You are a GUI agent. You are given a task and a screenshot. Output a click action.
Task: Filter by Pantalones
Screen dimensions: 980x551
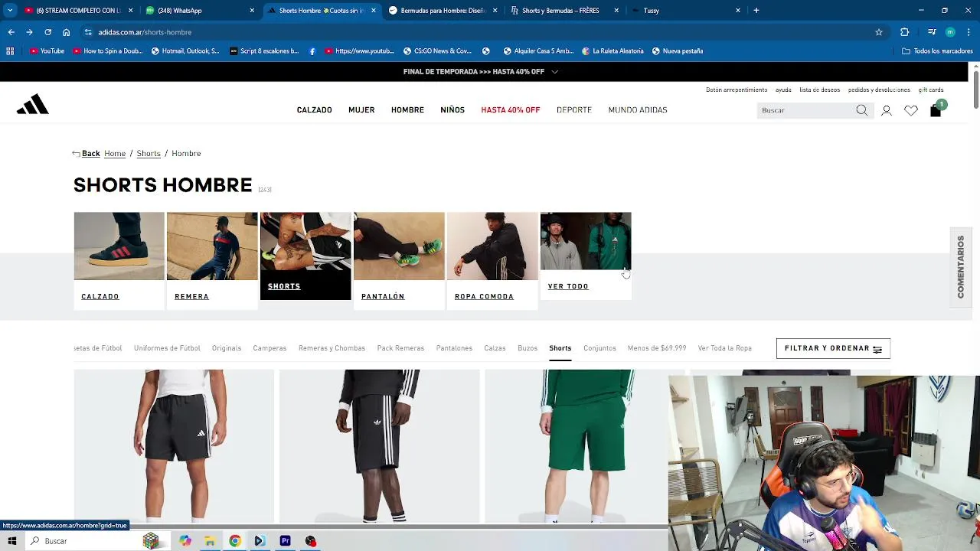pyautogui.click(x=454, y=348)
